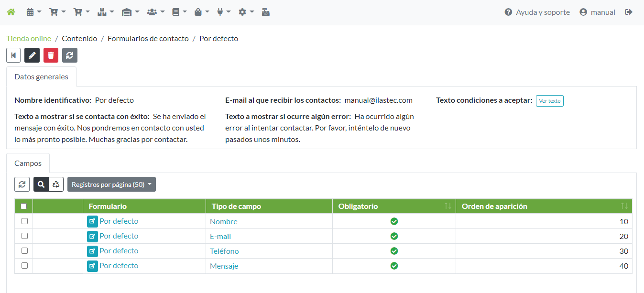This screenshot has width=644, height=293.
Task: Switch to the Datos generales tab
Action: pos(41,76)
